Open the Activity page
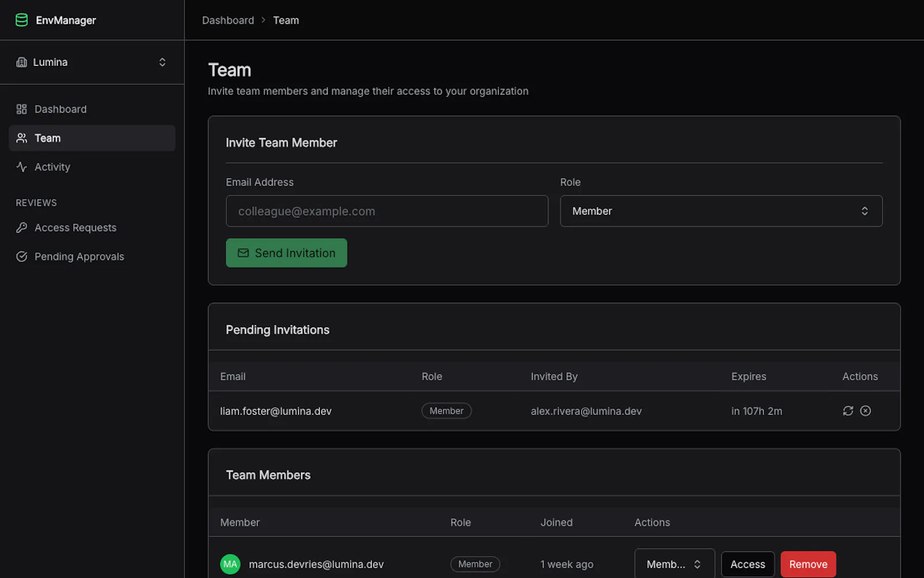Viewport: 924px width, 578px height. point(92,167)
